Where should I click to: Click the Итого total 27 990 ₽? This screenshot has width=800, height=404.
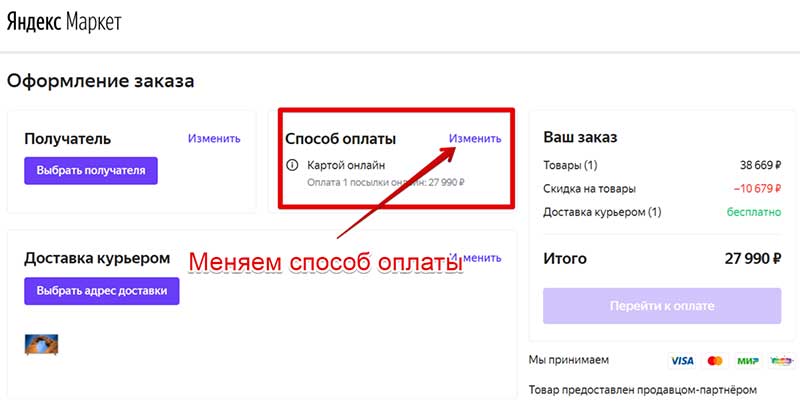pos(753,259)
